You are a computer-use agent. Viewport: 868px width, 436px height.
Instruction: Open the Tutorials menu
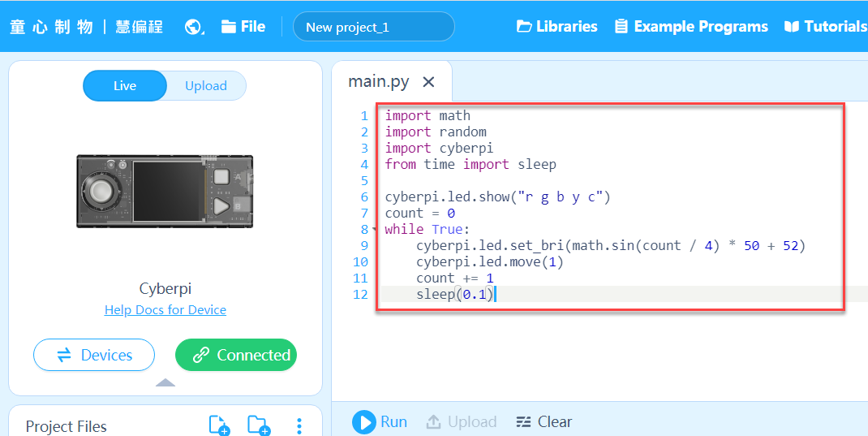click(x=825, y=27)
